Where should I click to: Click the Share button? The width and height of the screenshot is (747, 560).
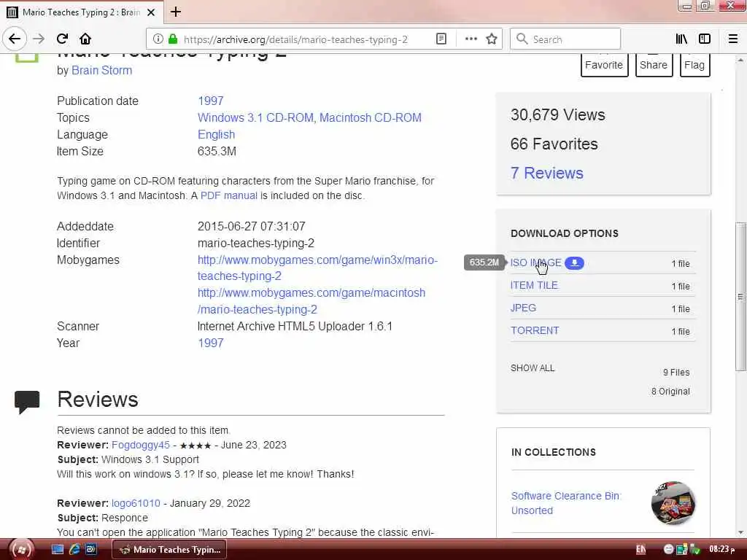pyautogui.click(x=654, y=65)
